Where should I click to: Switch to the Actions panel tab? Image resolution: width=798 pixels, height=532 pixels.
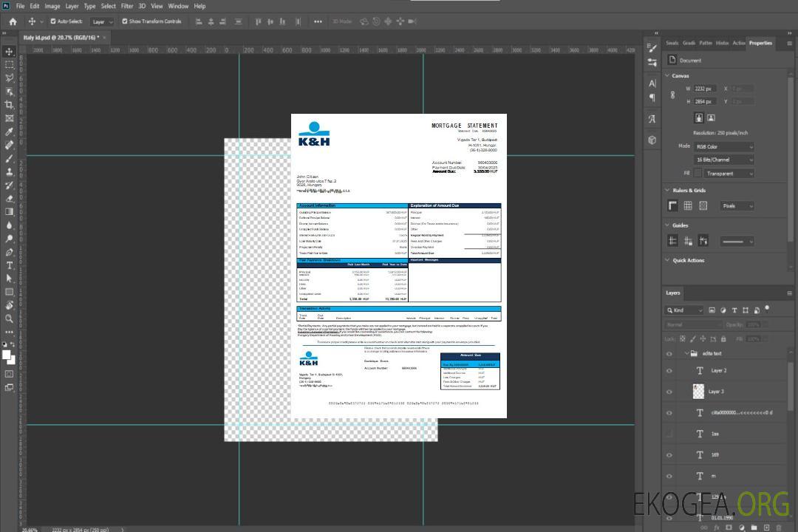tap(738, 44)
